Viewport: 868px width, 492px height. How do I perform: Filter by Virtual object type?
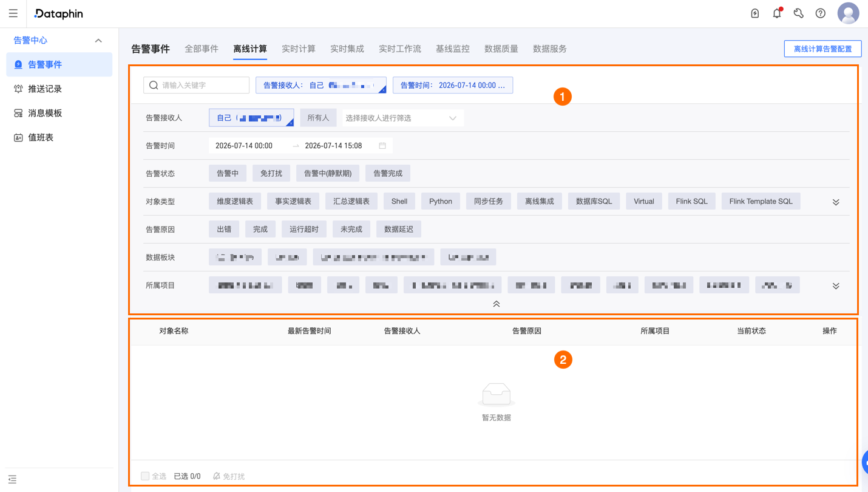644,202
